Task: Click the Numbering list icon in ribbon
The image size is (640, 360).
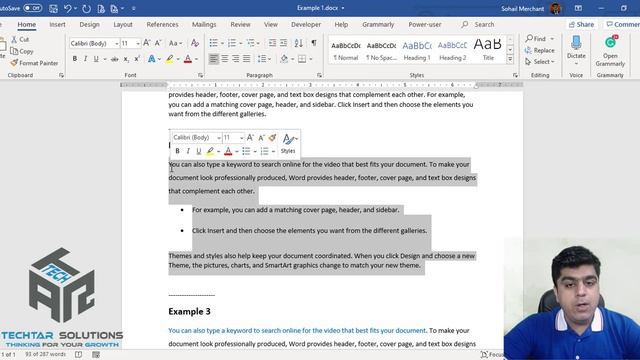Action: tap(232, 43)
